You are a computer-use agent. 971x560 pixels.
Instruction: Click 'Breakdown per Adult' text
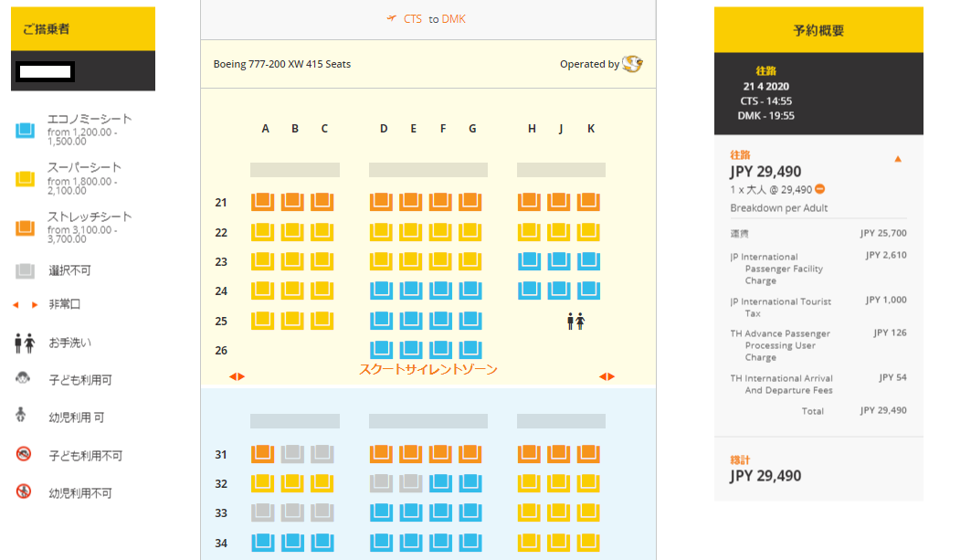(x=778, y=208)
